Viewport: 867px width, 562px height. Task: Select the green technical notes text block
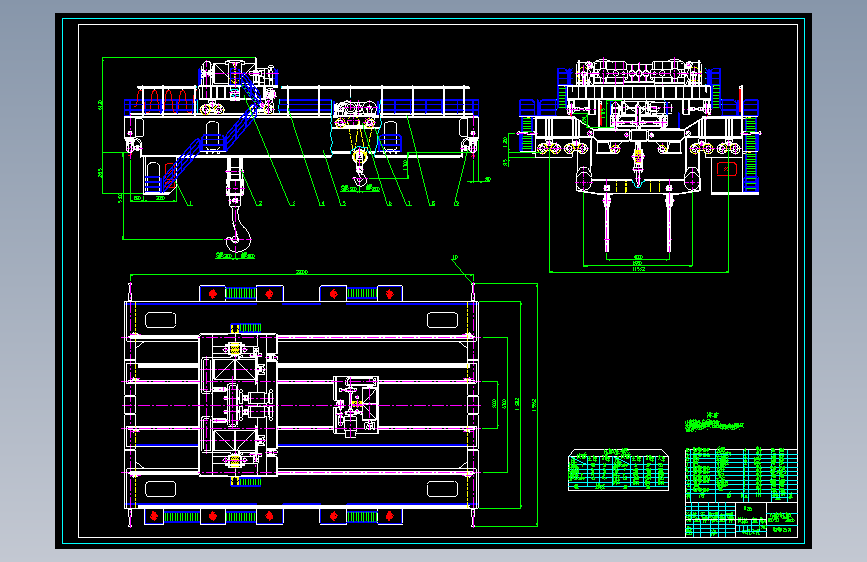[714, 423]
